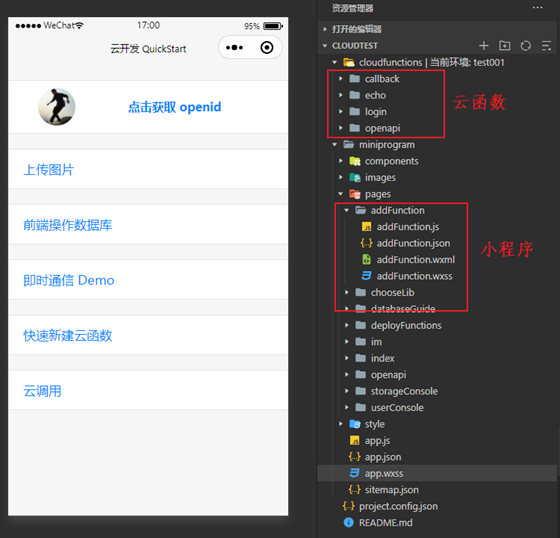
Task: Expand the 打开的编辑器 section
Action: 325,29
